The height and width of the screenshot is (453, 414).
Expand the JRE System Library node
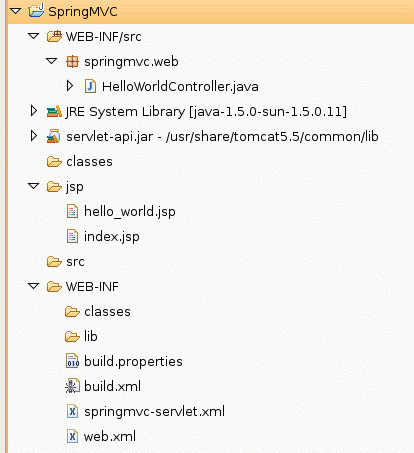pos(34,111)
